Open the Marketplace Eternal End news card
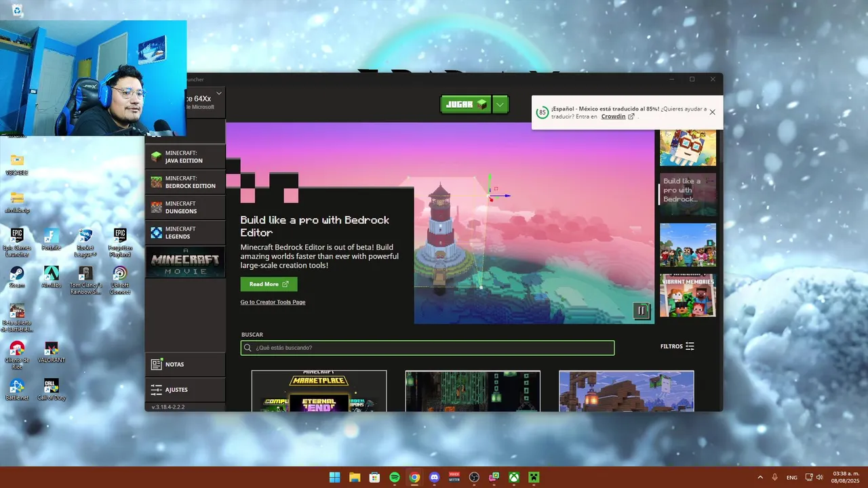 319,390
